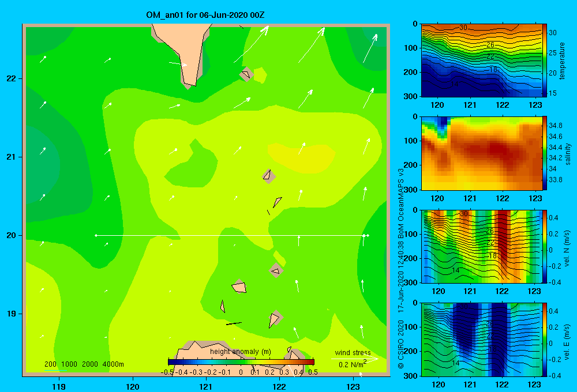Select the "height anomaly (m)" label
Viewport: 577px width, 392px height.
240,352
